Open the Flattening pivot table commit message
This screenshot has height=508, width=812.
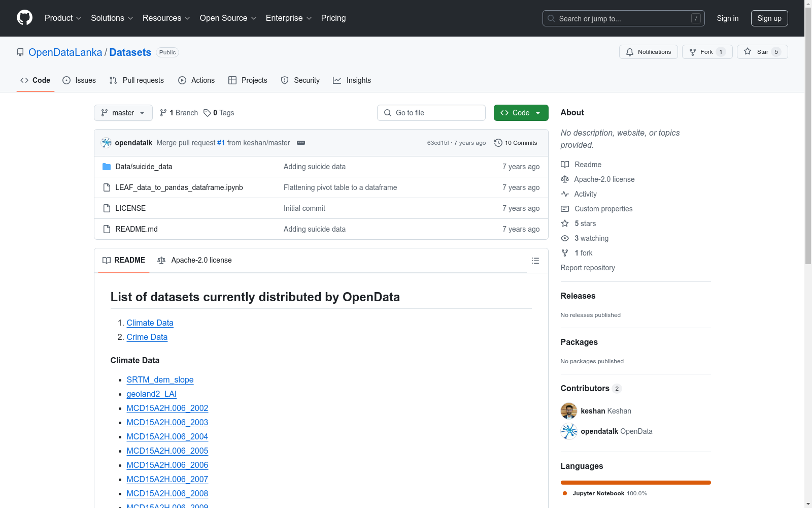point(341,187)
